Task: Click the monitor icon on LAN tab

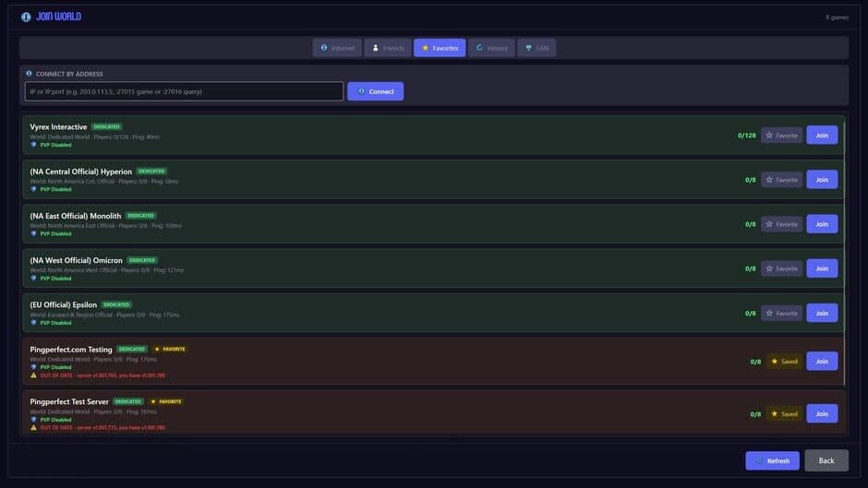Action: [529, 48]
